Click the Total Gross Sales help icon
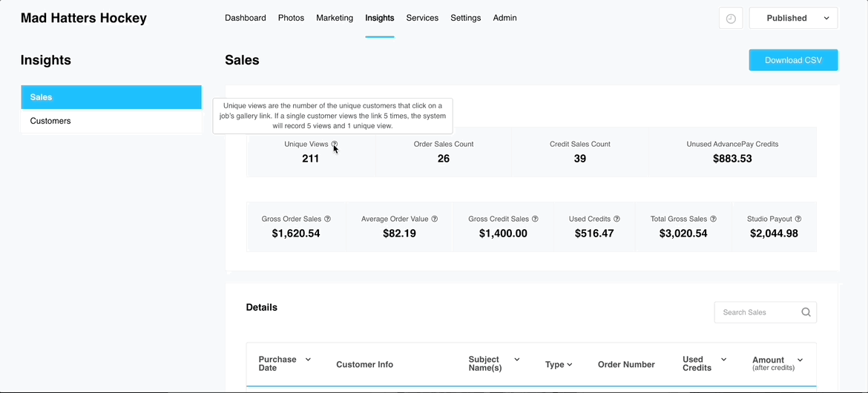The width and height of the screenshot is (868, 393). pyautogui.click(x=713, y=219)
